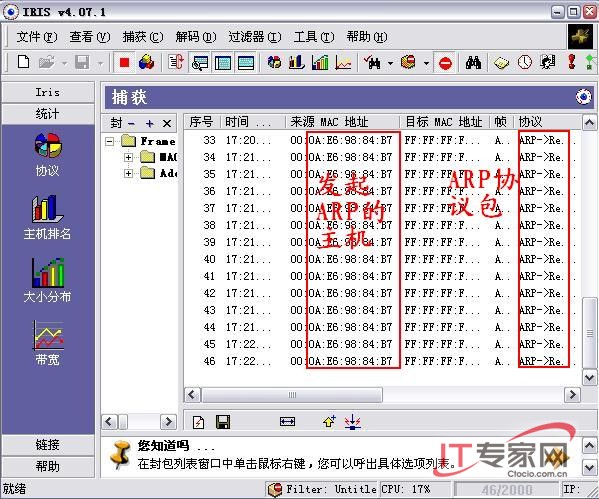Expand the Ad folder tree node
Viewport: 599px width, 499px height.
click(x=128, y=173)
